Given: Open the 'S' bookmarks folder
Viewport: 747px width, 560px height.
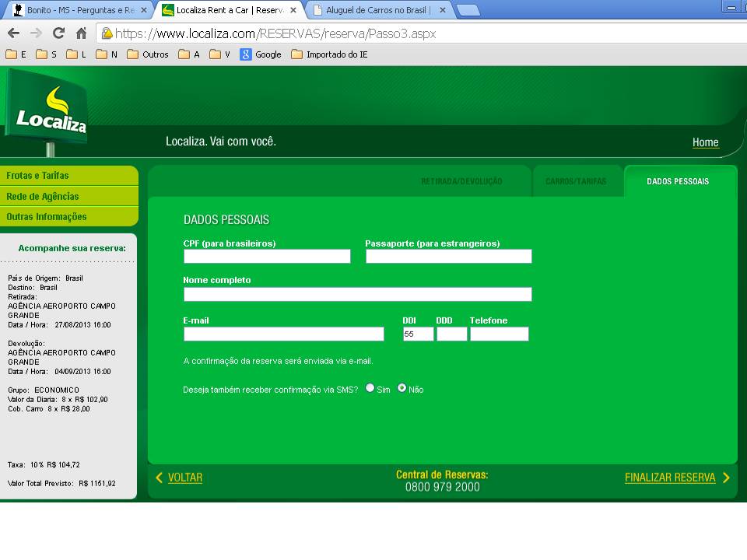Looking at the screenshot, I should coord(46,54).
